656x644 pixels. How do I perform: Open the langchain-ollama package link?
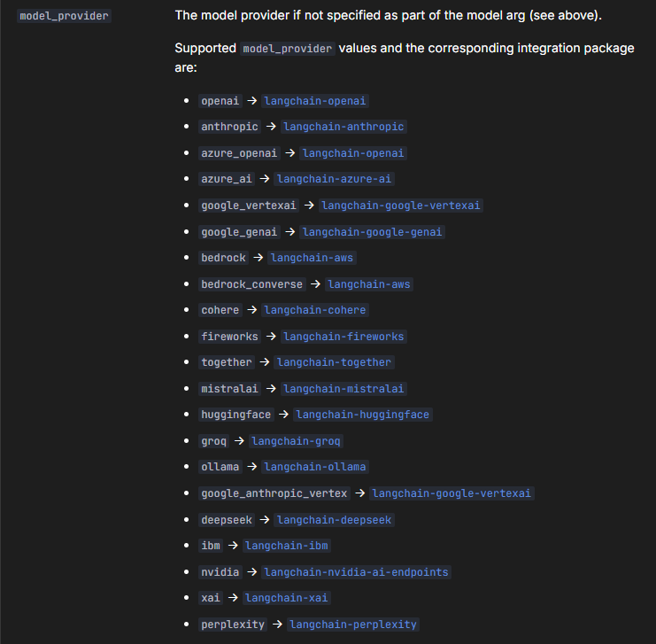pyautogui.click(x=315, y=467)
